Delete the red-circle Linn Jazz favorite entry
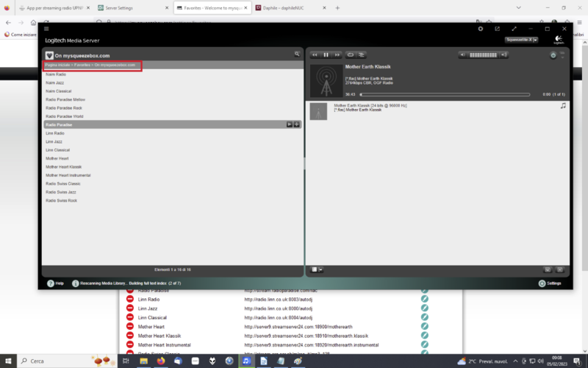588x368 pixels. 129,308
